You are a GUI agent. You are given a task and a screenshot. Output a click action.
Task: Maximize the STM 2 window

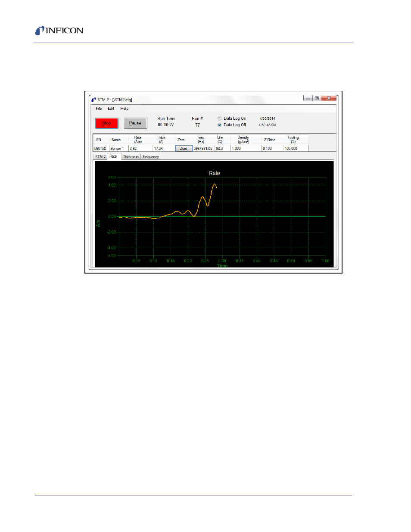click(317, 98)
